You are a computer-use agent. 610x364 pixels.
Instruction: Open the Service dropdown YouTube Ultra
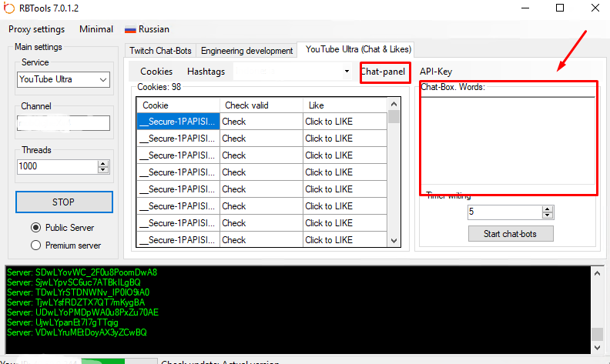tap(63, 79)
